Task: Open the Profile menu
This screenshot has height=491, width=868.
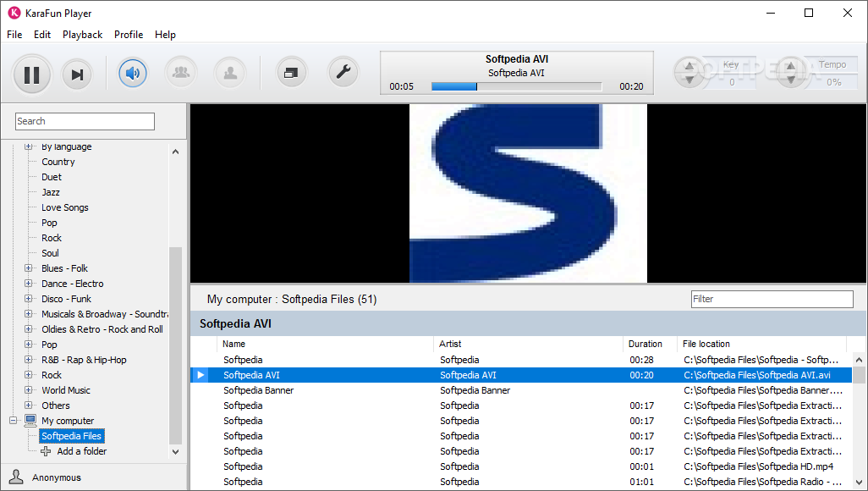Action: point(129,35)
